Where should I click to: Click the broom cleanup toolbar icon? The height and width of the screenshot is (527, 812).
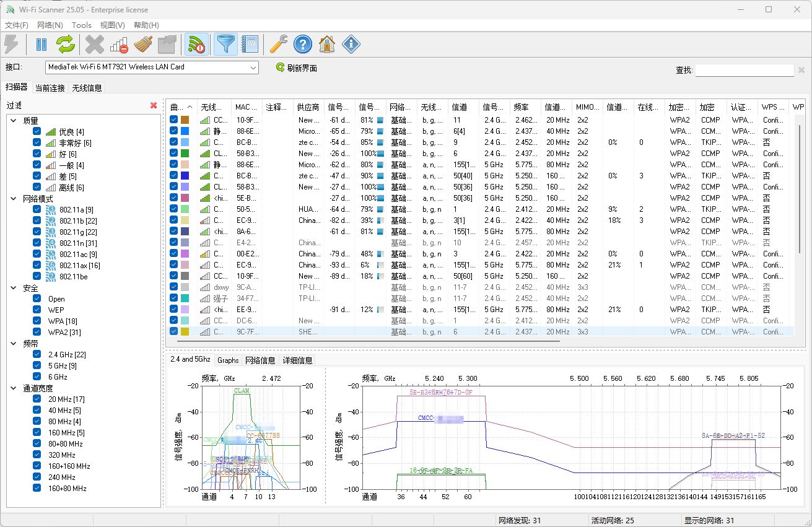143,44
